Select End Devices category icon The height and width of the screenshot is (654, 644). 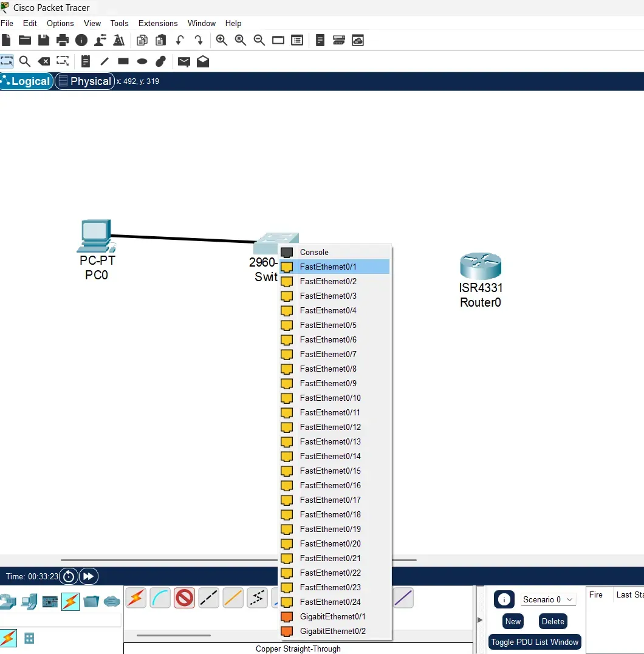pyautogui.click(x=29, y=601)
